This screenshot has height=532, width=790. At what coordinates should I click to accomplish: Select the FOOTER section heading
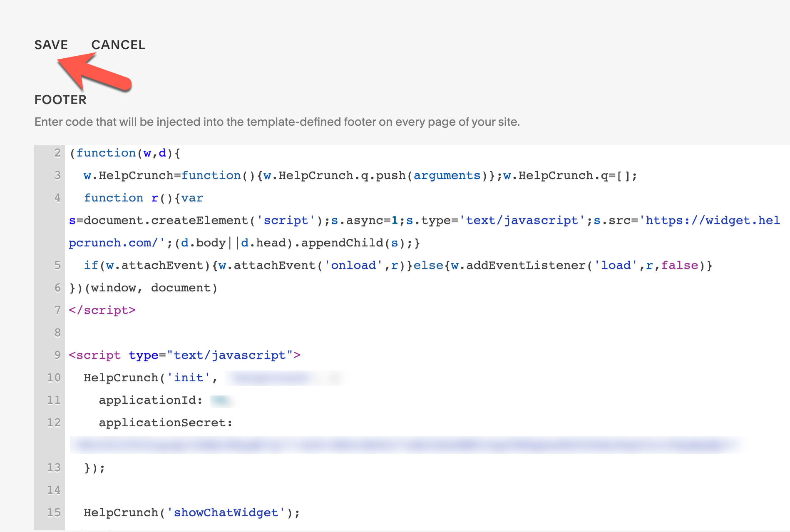pos(60,100)
